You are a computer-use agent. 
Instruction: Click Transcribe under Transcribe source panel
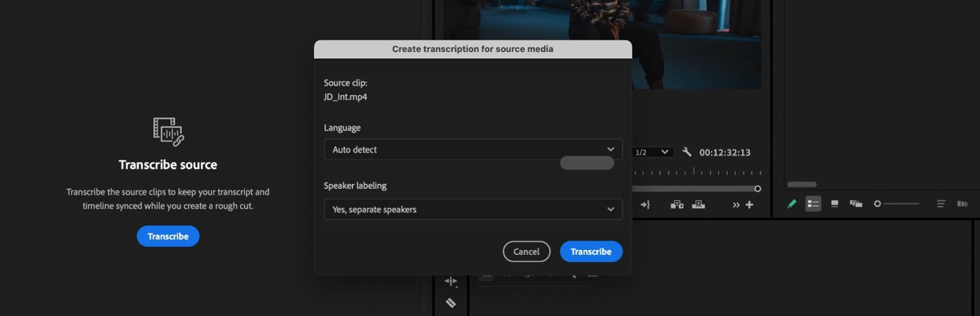tap(168, 236)
